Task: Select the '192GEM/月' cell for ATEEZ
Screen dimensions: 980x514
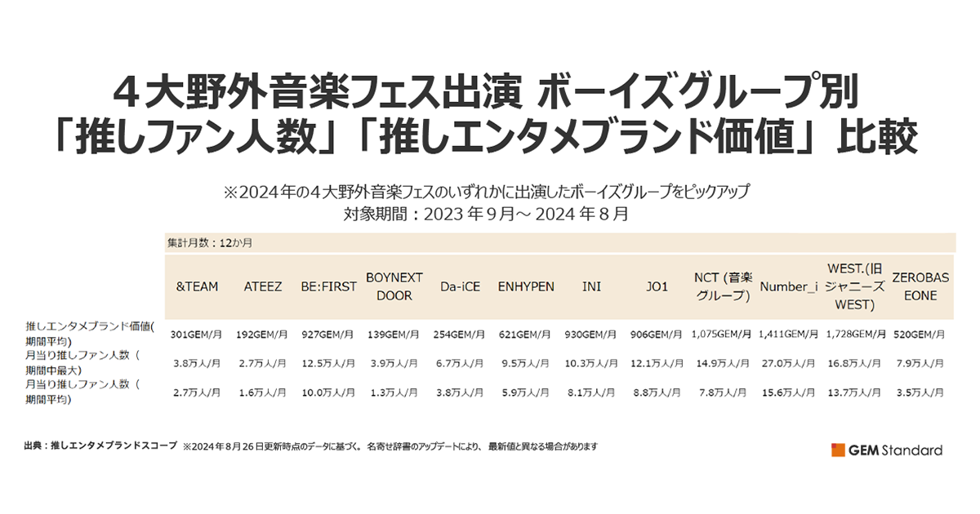Action: (262, 334)
